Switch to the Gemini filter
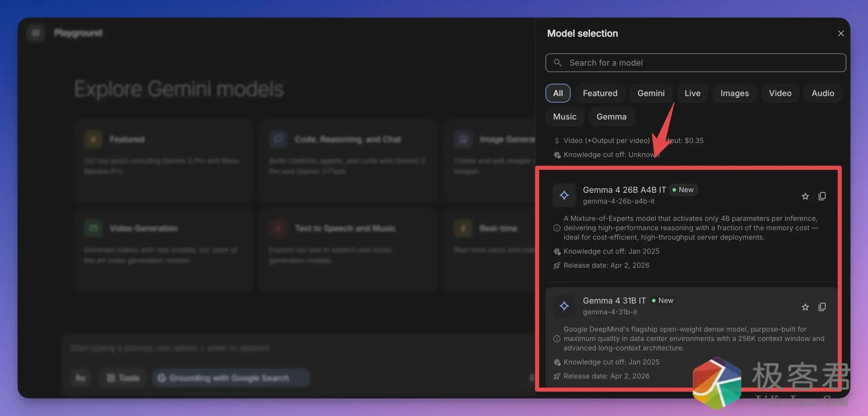Image resolution: width=868 pixels, height=416 pixels. [651, 93]
